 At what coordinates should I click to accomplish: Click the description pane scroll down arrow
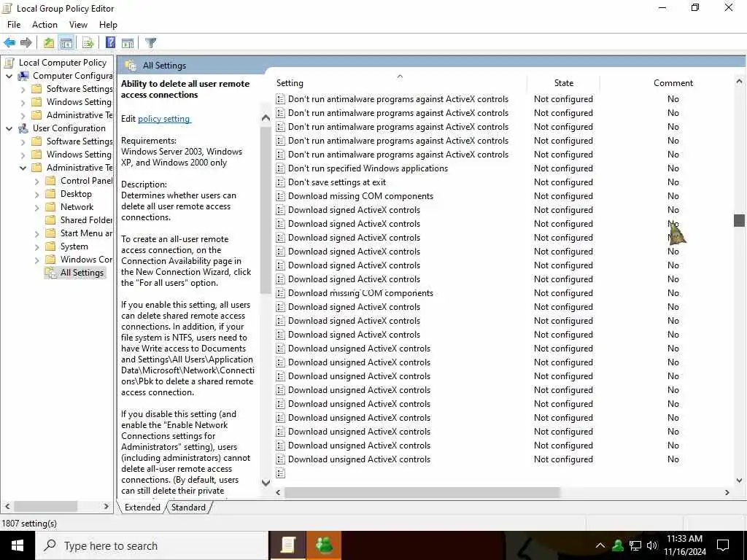266,483
